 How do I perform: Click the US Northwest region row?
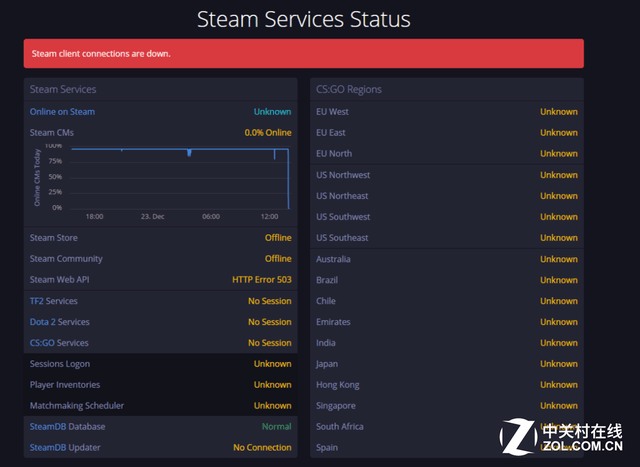(447, 175)
